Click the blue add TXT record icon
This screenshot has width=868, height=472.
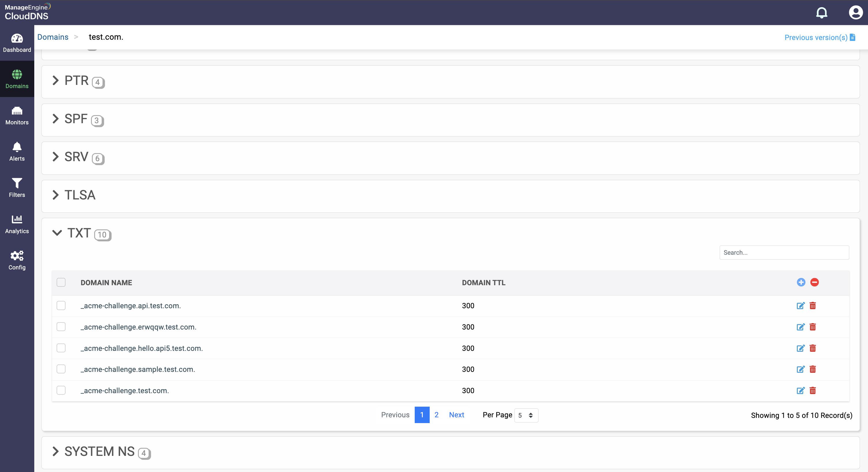coord(801,282)
